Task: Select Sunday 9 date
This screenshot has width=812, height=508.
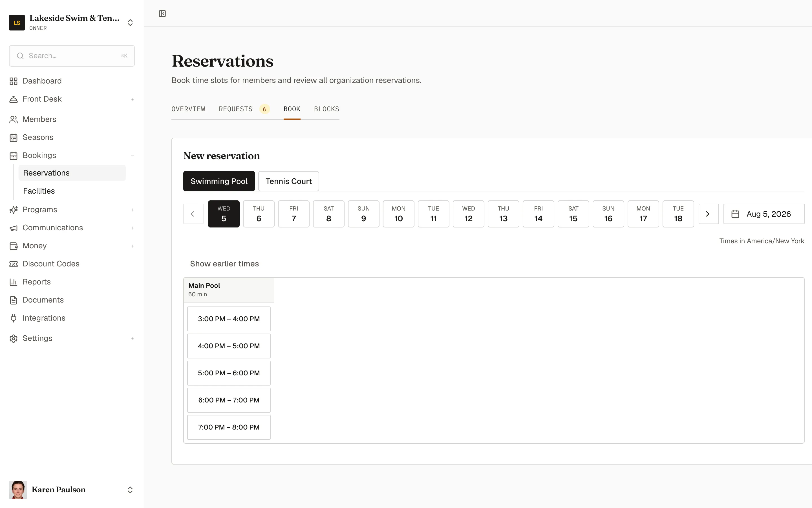Action: click(x=364, y=214)
